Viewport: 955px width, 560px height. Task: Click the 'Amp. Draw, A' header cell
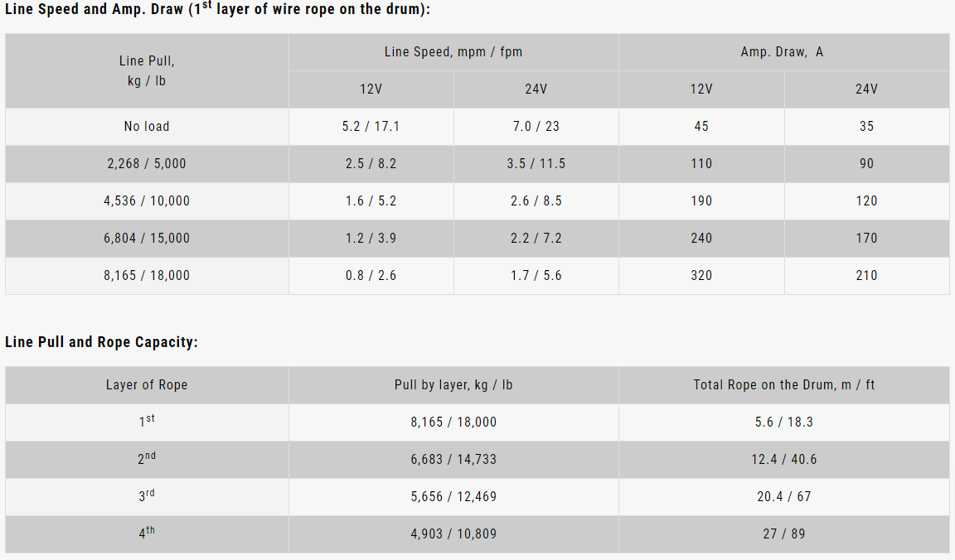783,52
